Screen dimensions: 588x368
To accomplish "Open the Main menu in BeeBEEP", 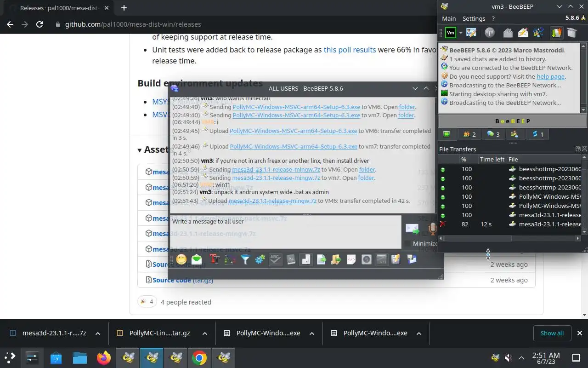I will (449, 18).
